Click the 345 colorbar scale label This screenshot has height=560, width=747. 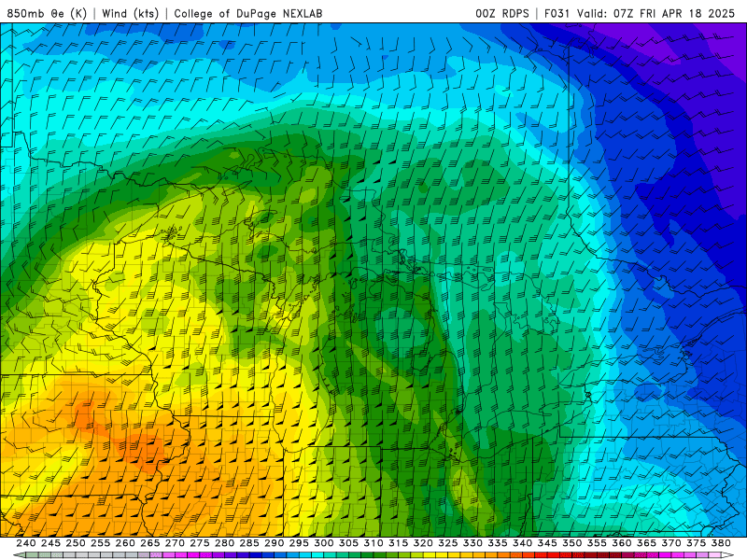547,543
